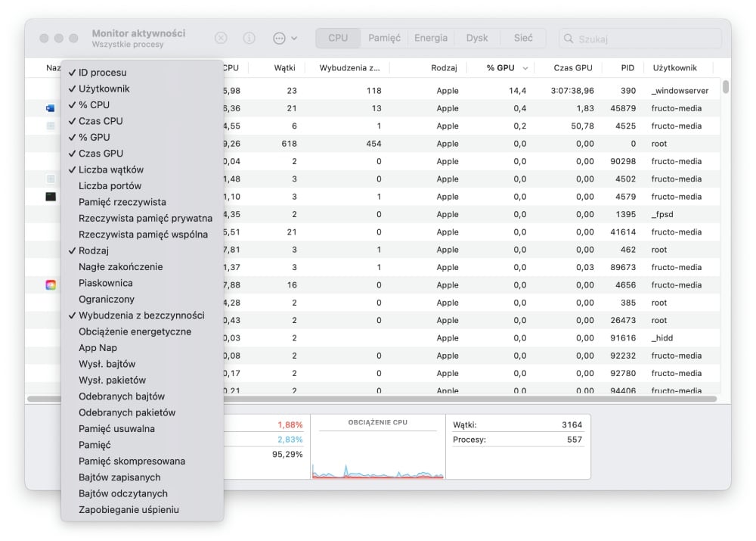Uncheck Wybudzenia z bezczynności column option
The width and height of the screenshot is (756, 541).
coord(142,315)
